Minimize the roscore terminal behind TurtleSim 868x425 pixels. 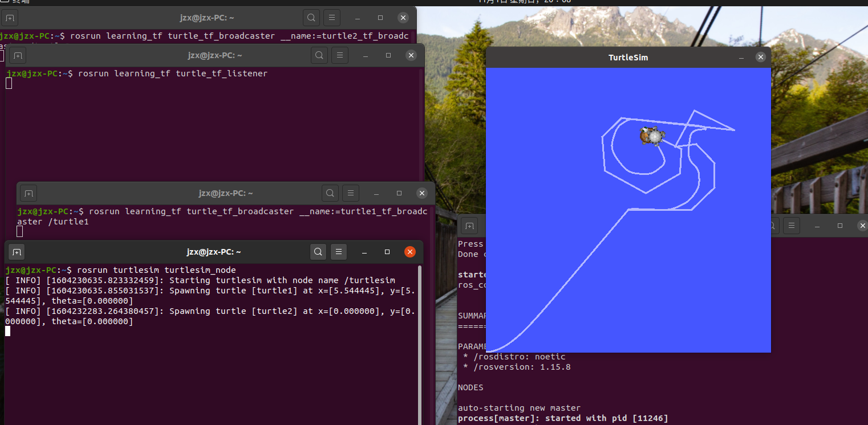click(x=817, y=226)
